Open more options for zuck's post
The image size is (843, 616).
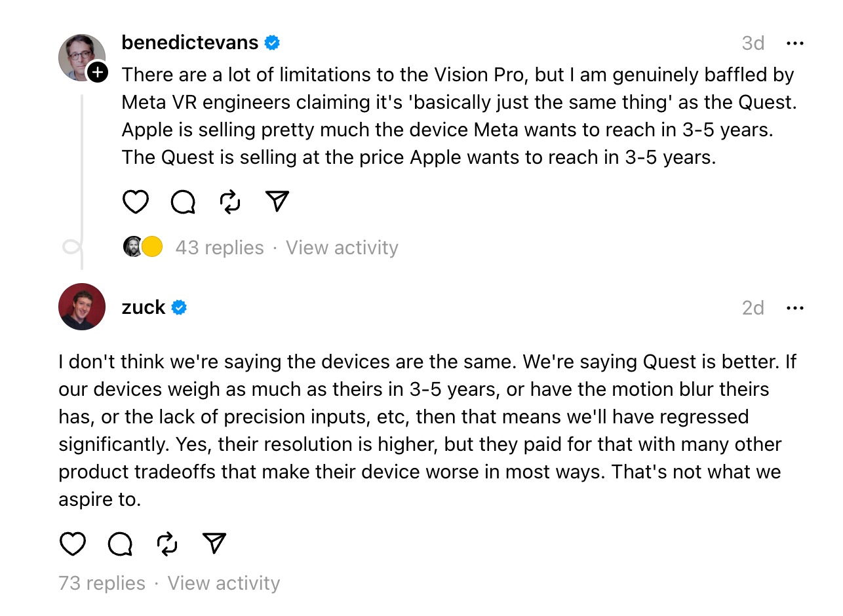[794, 308]
